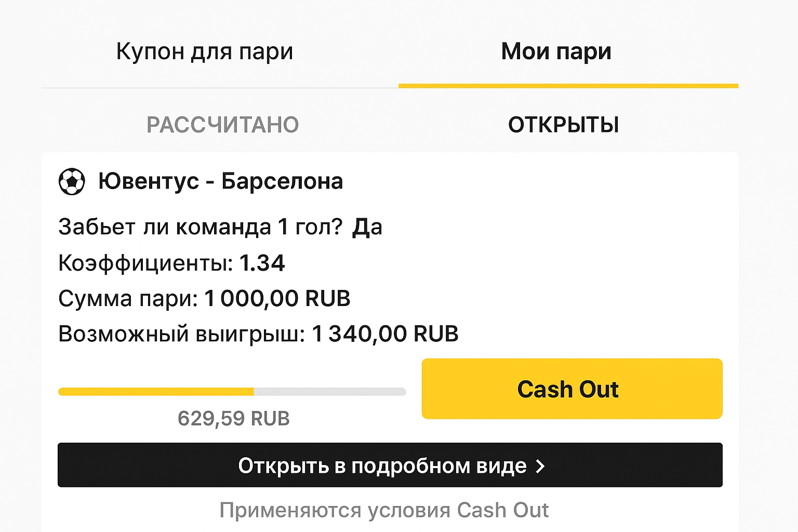Viewport: 798px width, 532px height.
Task: Click the 629,59 RUB cash-out amount
Action: [x=233, y=418]
